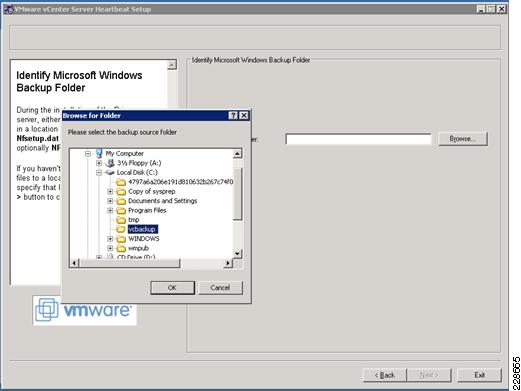Select 3½ Floppy (A:) label
This screenshot has height=391, width=521.
click(x=139, y=163)
